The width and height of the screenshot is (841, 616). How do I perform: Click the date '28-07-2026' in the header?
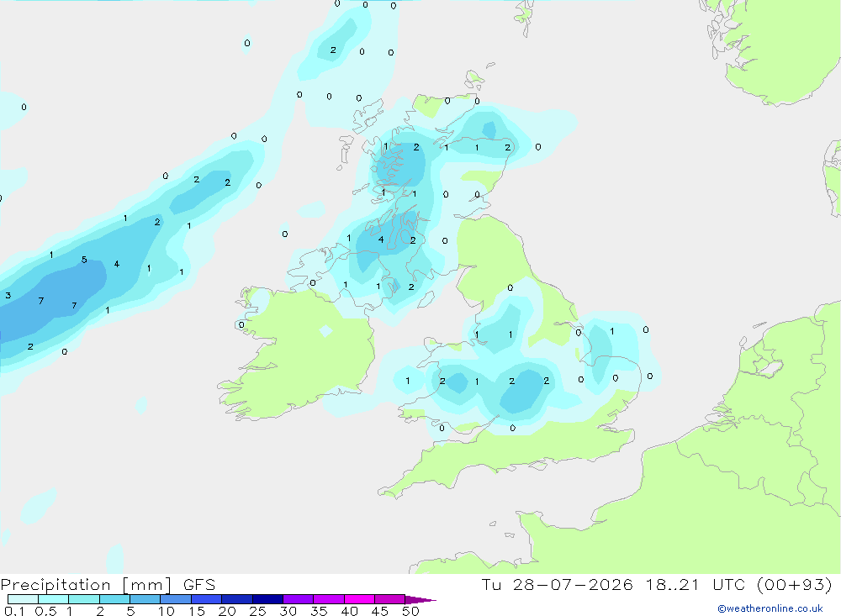coord(572,584)
